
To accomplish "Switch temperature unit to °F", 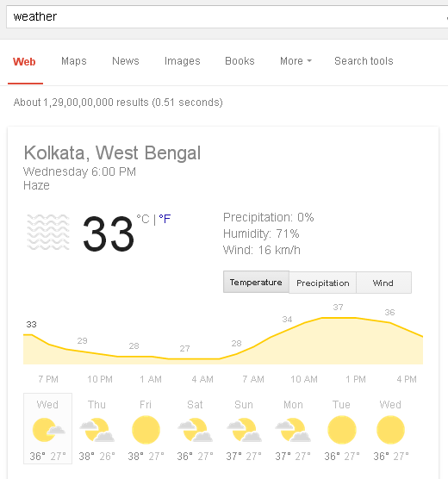I will 165,219.
